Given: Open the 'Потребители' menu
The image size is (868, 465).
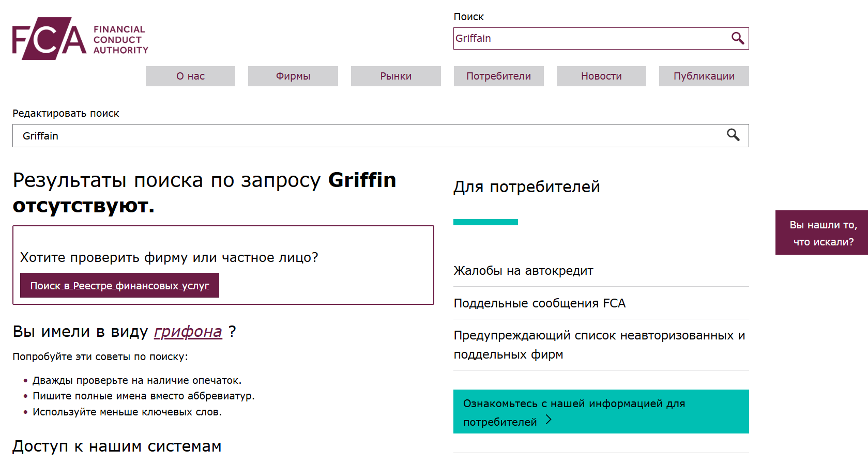Looking at the screenshot, I should (499, 76).
